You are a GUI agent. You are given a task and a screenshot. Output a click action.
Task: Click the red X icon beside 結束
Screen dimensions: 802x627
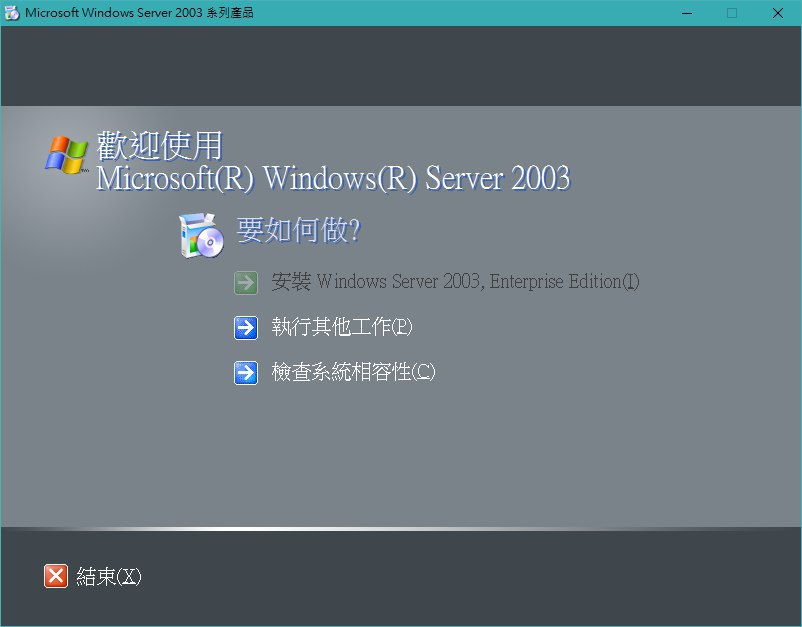[x=56, y=576]
